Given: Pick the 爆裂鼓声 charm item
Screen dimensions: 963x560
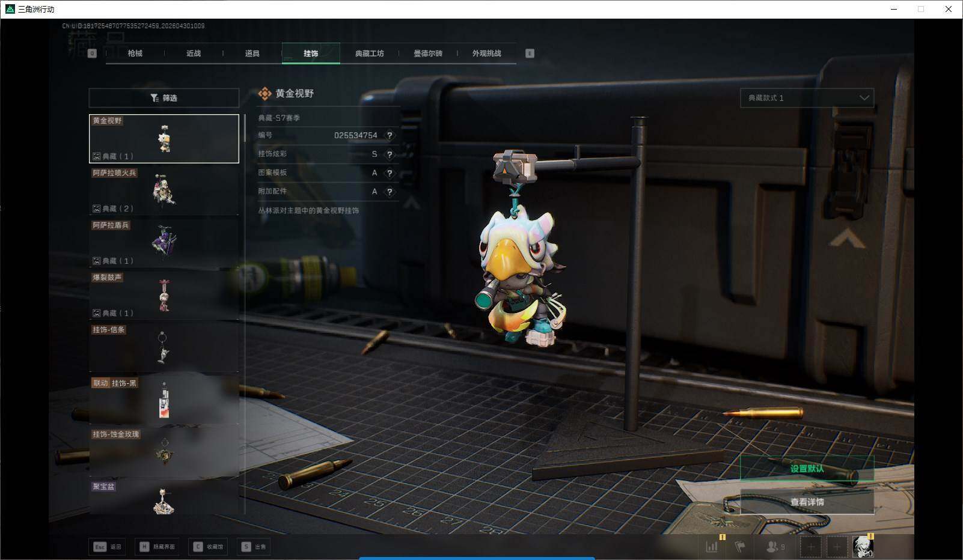Looking at the screenshot, I should point(164,296).
